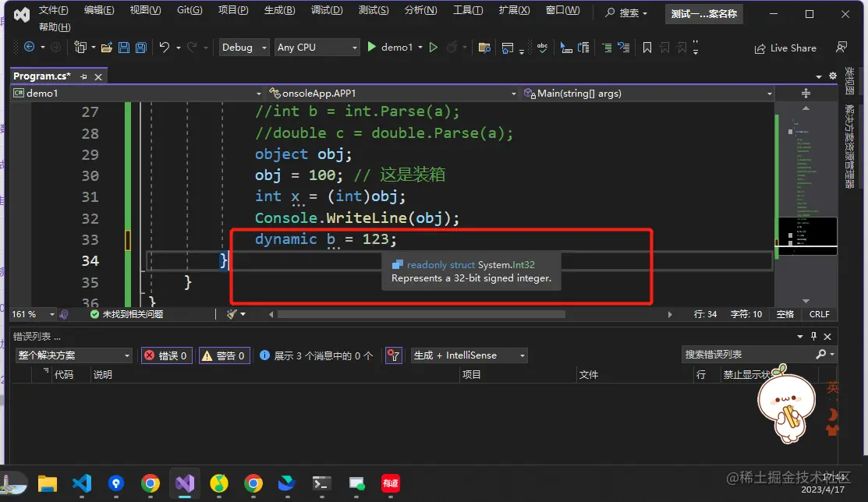Click the navigate backward arrow icon
The image size is (868, 502).
[30, 48]
